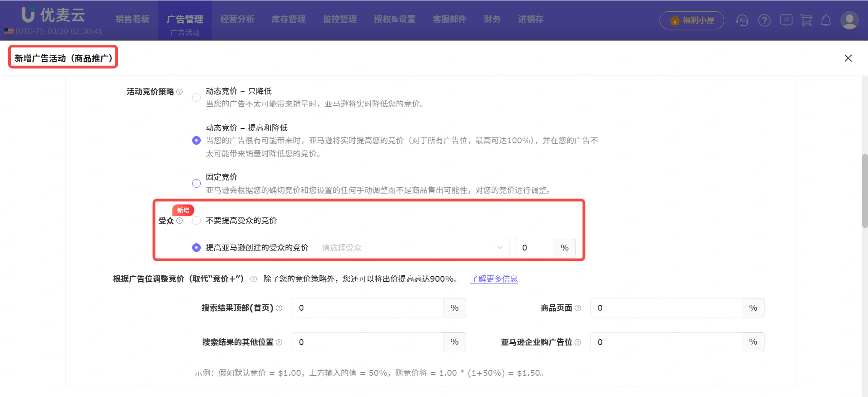Click the help icon beside 亚马逊企业购广告位
The height and width of the screenshot is (397, 868).
click(x=578, y=342)
